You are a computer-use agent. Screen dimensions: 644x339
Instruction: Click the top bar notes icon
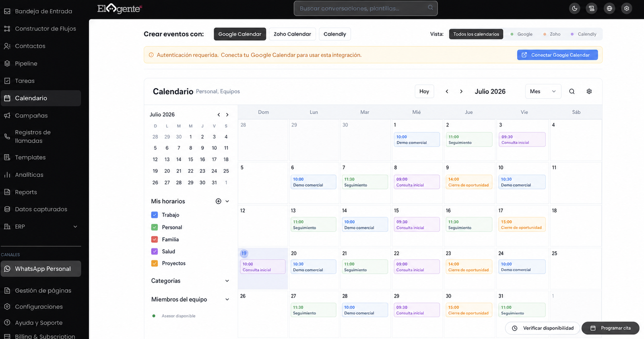coord(592,8)
